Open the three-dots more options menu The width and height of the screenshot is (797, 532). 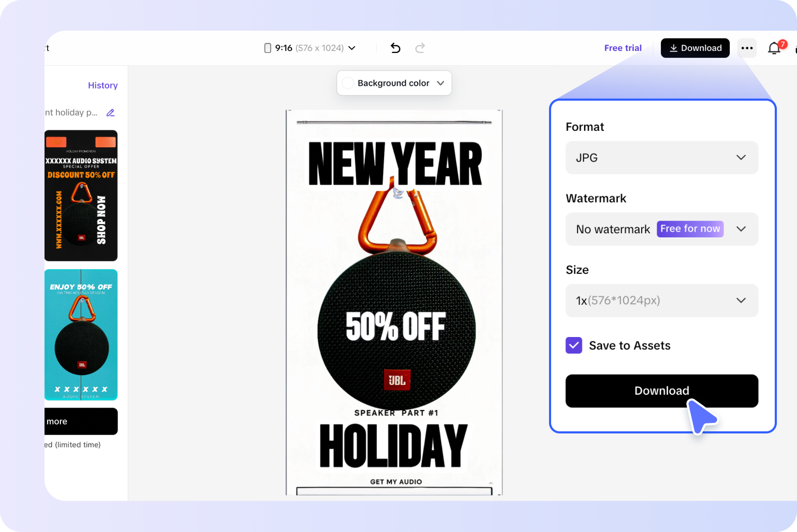747,48
